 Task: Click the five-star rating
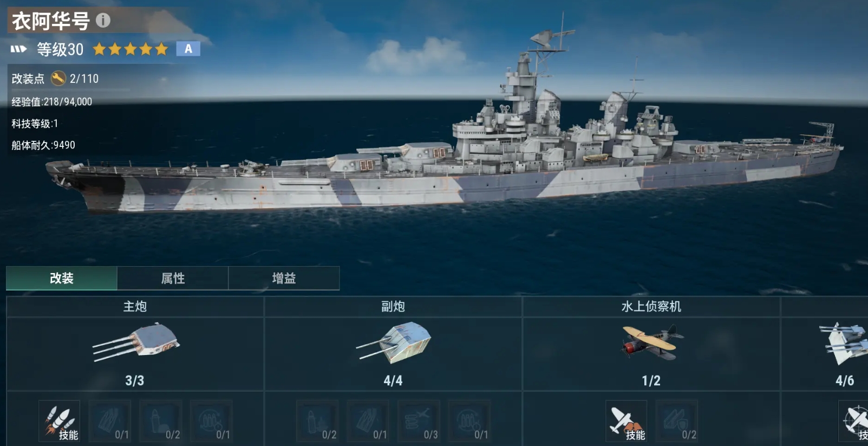pyautogui.click(x=130, y=49)
